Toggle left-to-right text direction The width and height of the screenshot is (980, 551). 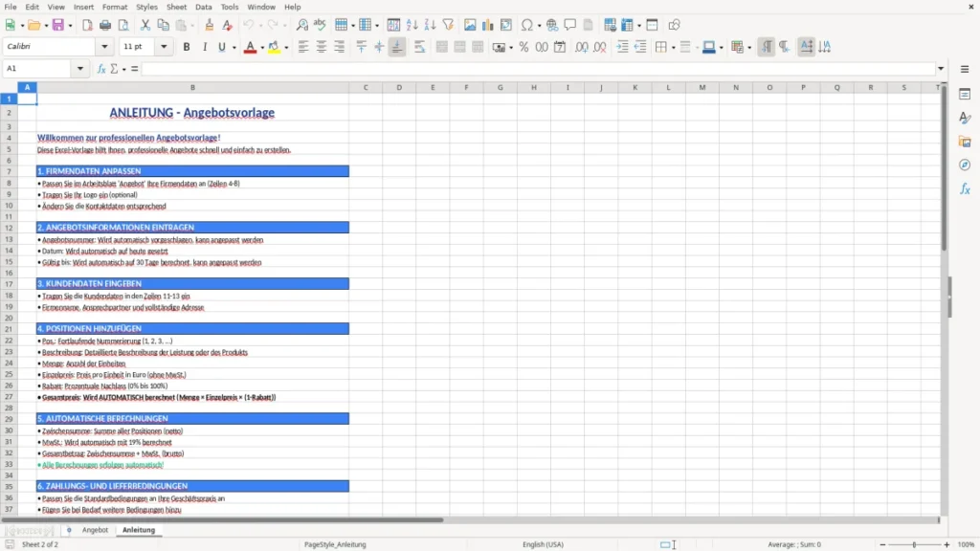pos(767,47)
